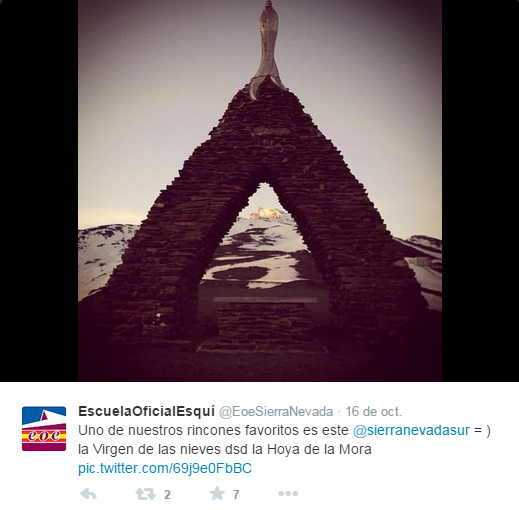Open the three-dot more options menu
This screenshot has width=519, height=510.
288,493
